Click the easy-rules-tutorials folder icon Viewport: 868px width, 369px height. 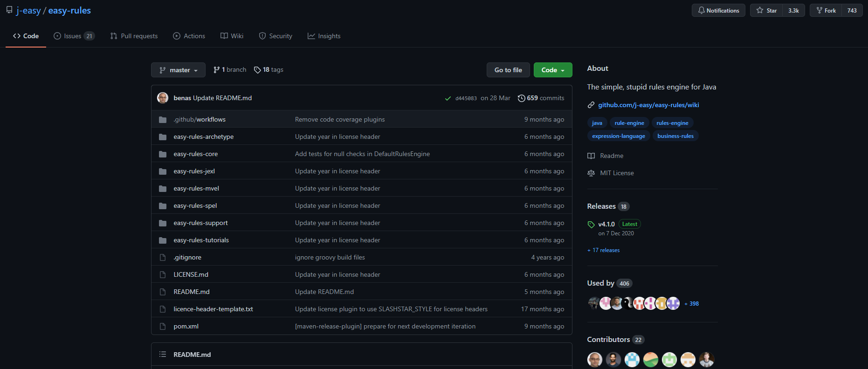(x=163, y=240)
